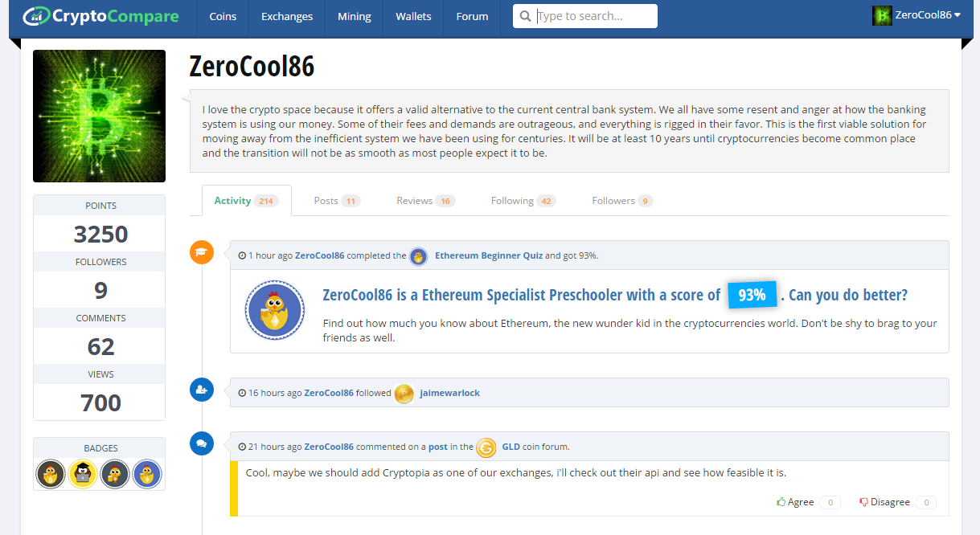Image resolution: width=980 pixels, height=535 pixels.
Task: Click the graduation cap quiz activity icon
Action: point(202,252)
